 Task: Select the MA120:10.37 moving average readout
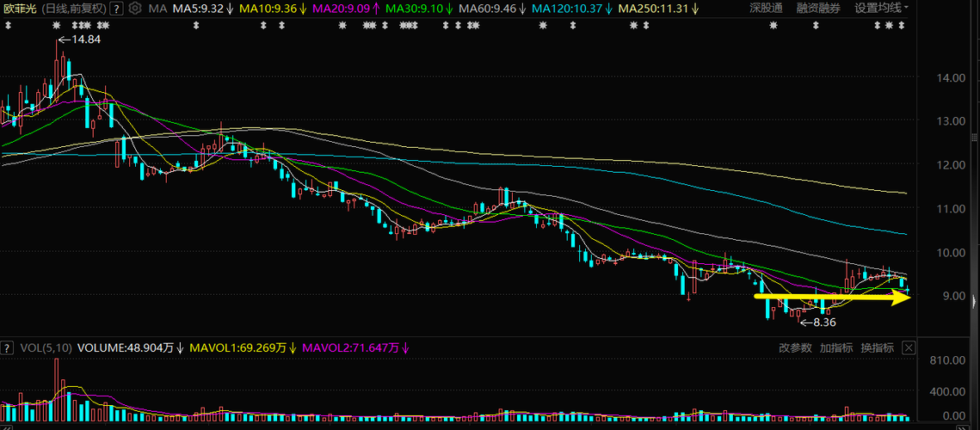tap(572, 8)
